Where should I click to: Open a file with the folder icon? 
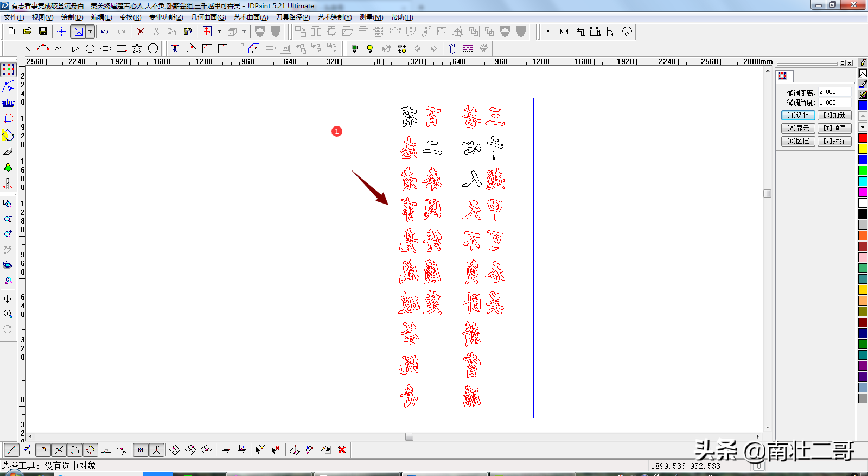(x=27, y=31)
